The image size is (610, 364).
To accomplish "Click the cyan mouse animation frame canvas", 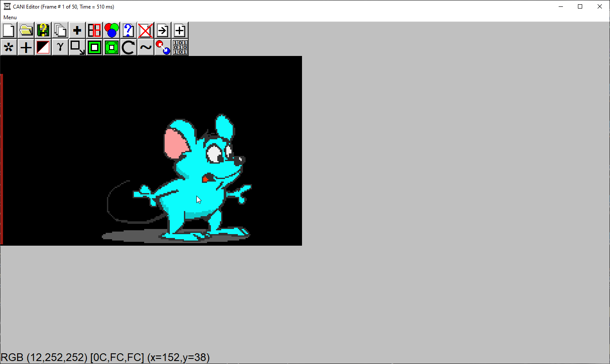I will [151, 151].
